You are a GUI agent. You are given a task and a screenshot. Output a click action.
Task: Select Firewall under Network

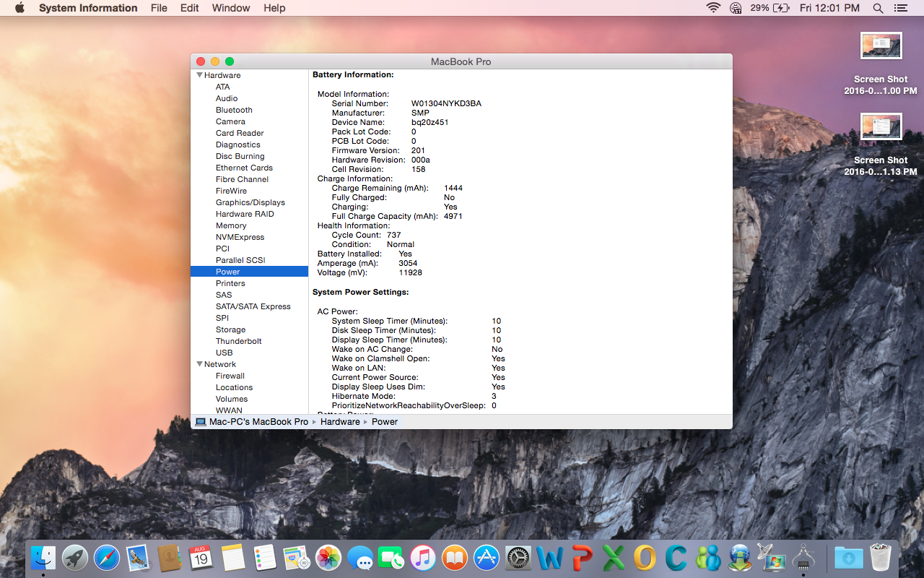pyautogui.click(x=230, y=376)
